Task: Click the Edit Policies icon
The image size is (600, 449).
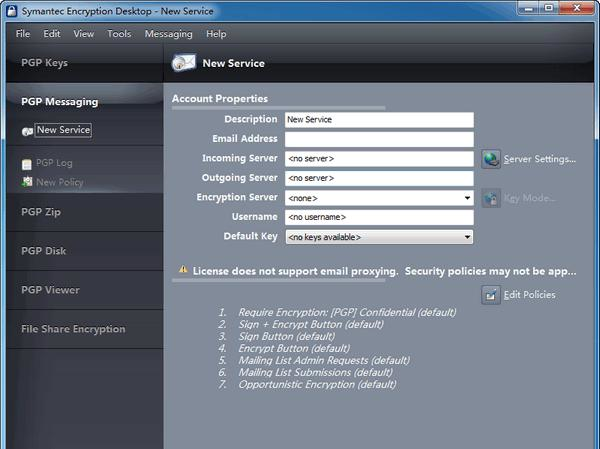Action: pyautogui.click(x=491, y=295)
